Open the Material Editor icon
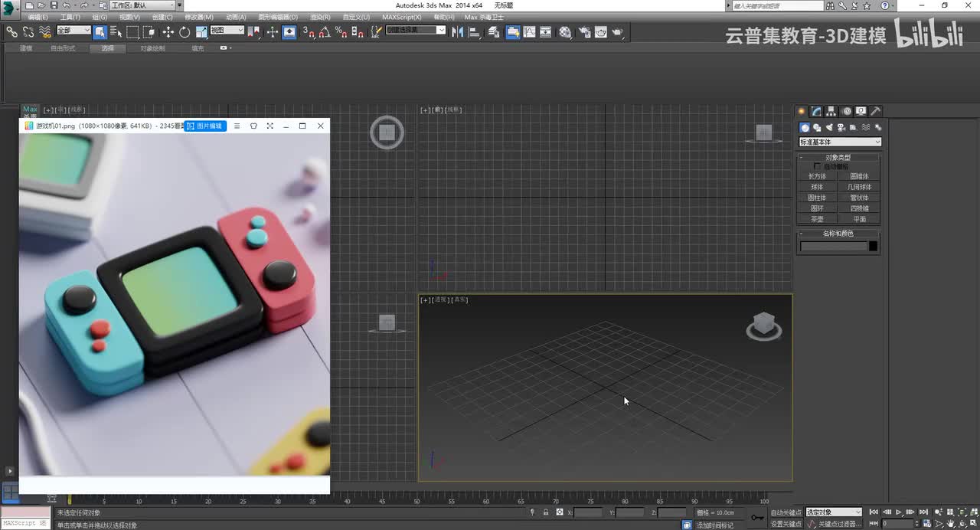The width and height of the screenshot is (980, 530). click(x=565, y=32)
